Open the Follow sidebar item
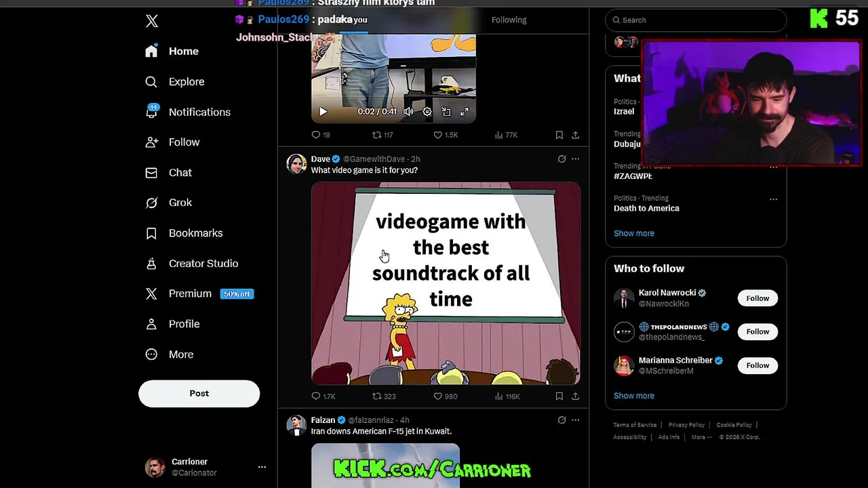This screenshot has height=488, width=868. tap(172, 142)
